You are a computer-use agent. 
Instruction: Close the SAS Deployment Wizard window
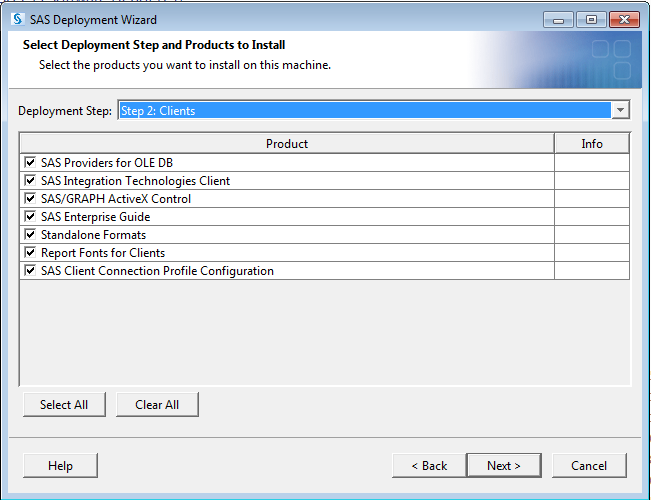(621, 19)
